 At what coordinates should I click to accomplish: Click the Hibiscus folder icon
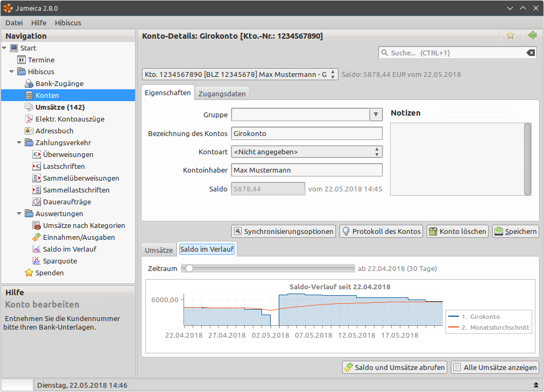(22, 72)
